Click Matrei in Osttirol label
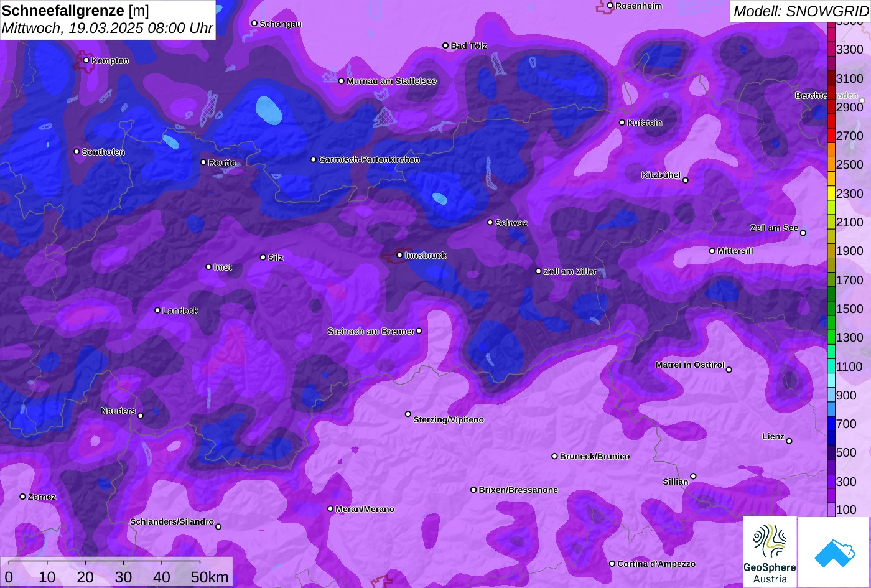The width and height of the screenshot is (871, 588). tap(690, 365)
